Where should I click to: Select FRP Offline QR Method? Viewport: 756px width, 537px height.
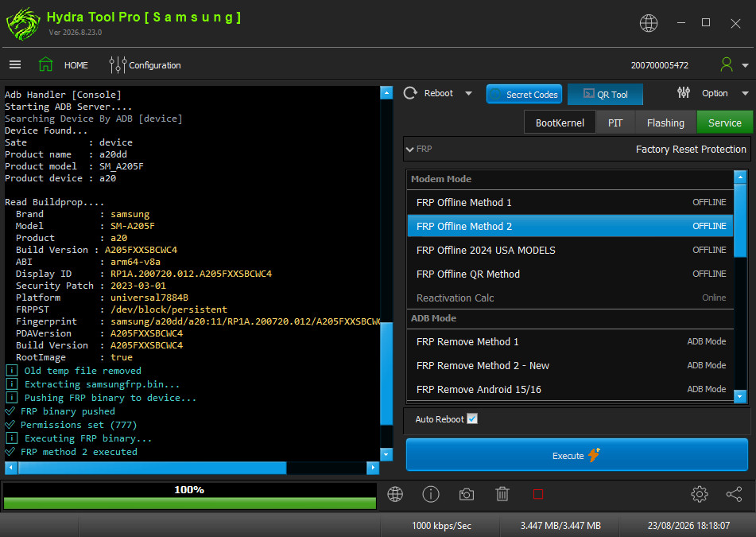(x=570, y=274)
